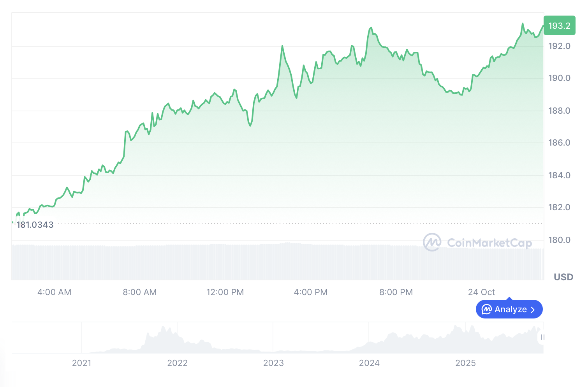Select the 2024 marker on range timeline

369,363
